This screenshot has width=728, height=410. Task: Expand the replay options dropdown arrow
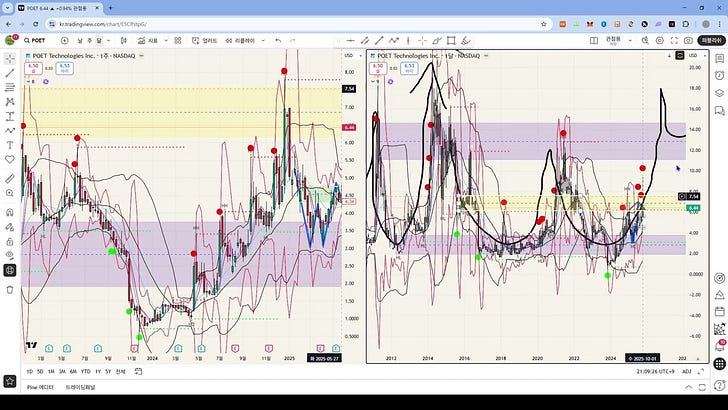[263, 41]
